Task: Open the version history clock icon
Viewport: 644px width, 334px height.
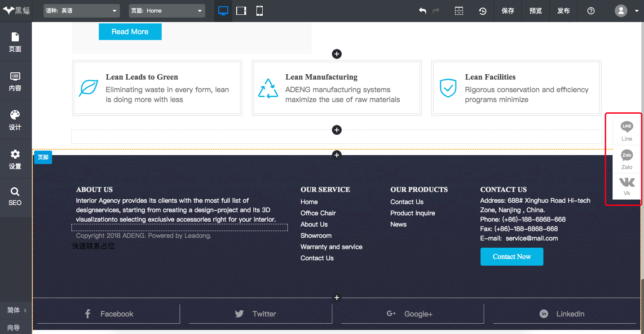Action: pos(482,11)
